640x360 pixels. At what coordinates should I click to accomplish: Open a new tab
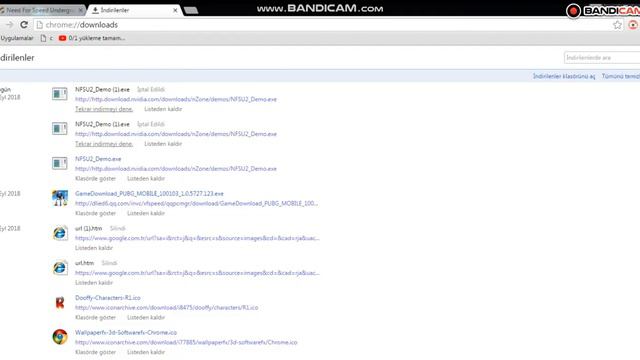point(191,11)
